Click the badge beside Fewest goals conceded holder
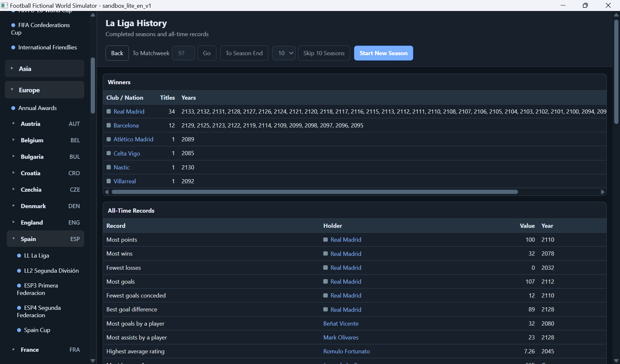 325,295
